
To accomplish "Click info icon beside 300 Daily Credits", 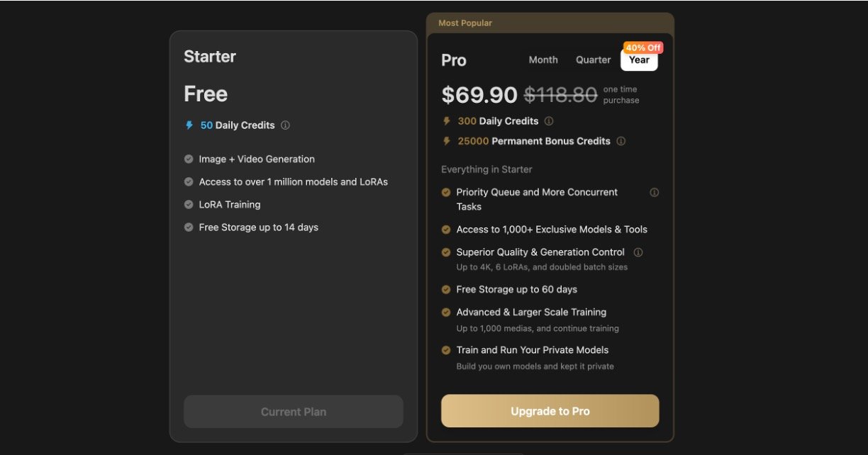I will (x=549, y=121).
